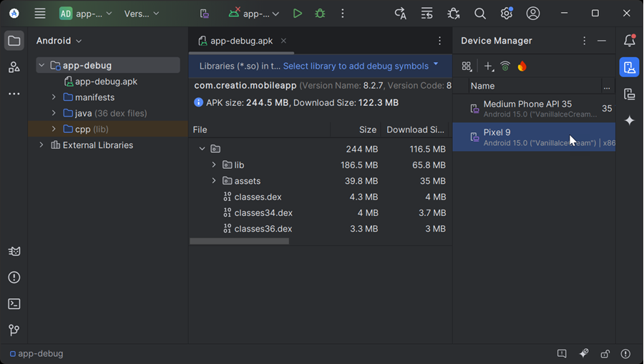Open the app project dropdown

pyautogui.click(x=86, y=14)
